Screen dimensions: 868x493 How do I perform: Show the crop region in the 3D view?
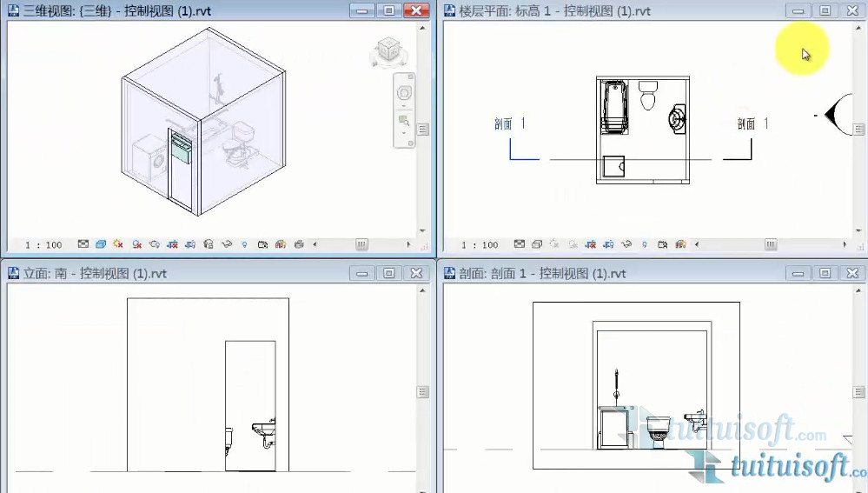[190, 243]
